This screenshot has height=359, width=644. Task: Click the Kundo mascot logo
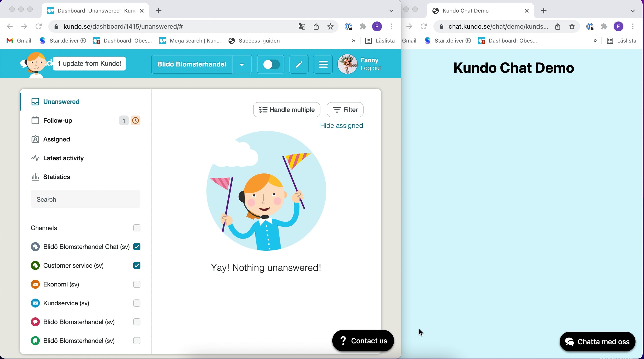click(36, 64)
